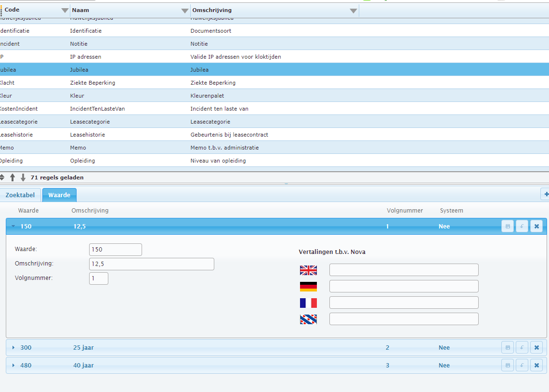The height and width of the screenshot is (392, 549).
Task: Open the Omschrijving column filter dropdown
Action: click(353, 11)
